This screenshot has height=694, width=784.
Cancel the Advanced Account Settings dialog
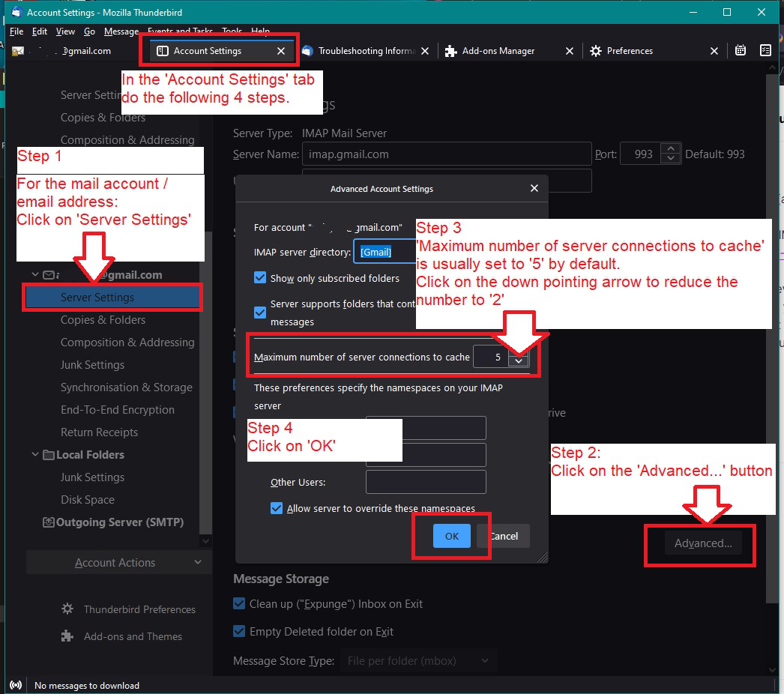504,536
